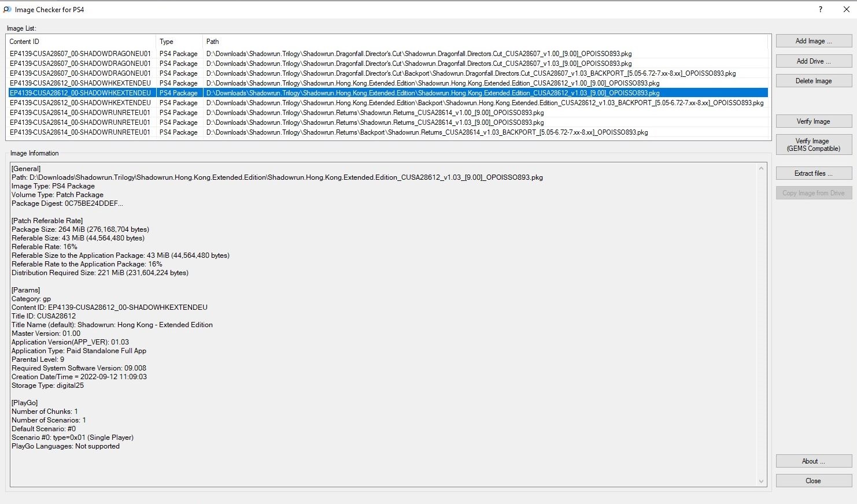Select Shadowrun Returns v1.00 package row

(x=387, y=113)
